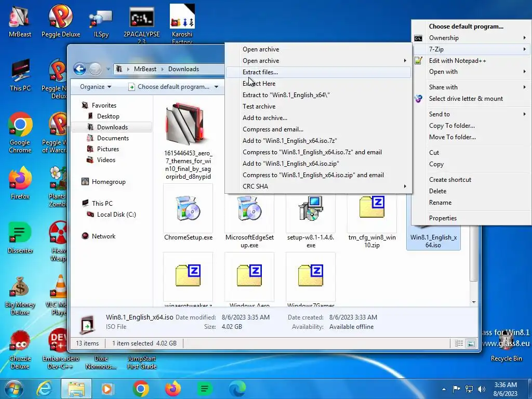Launch Firefox desktop shortcut
Screen dimensions: 532x399
coord(20,182)
